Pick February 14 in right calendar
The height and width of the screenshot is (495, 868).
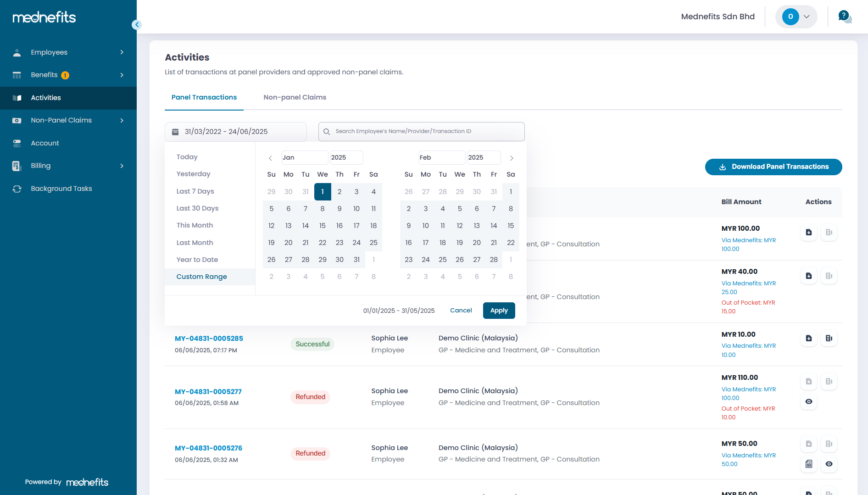tap(494, 226)
